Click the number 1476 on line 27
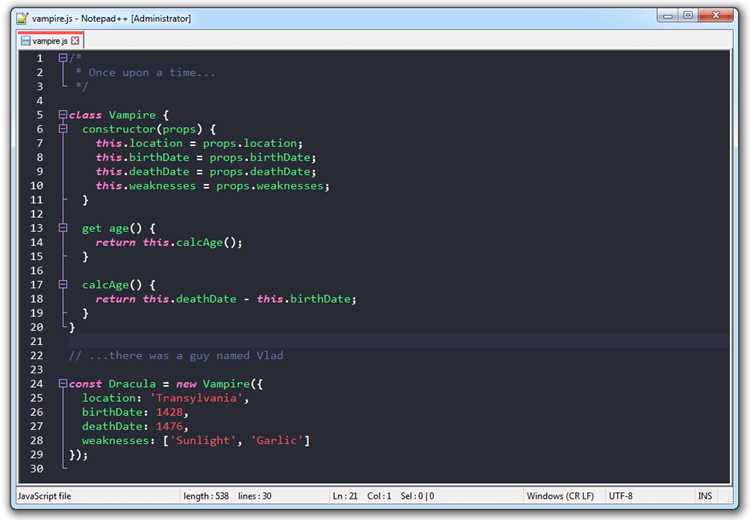Viewport: 750px width, 520px height. click(169, 426)
